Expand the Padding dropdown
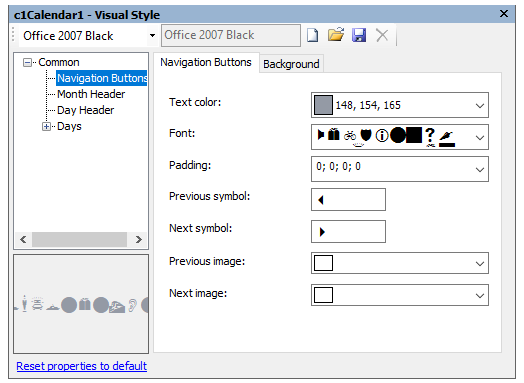 tap(480, 169)
